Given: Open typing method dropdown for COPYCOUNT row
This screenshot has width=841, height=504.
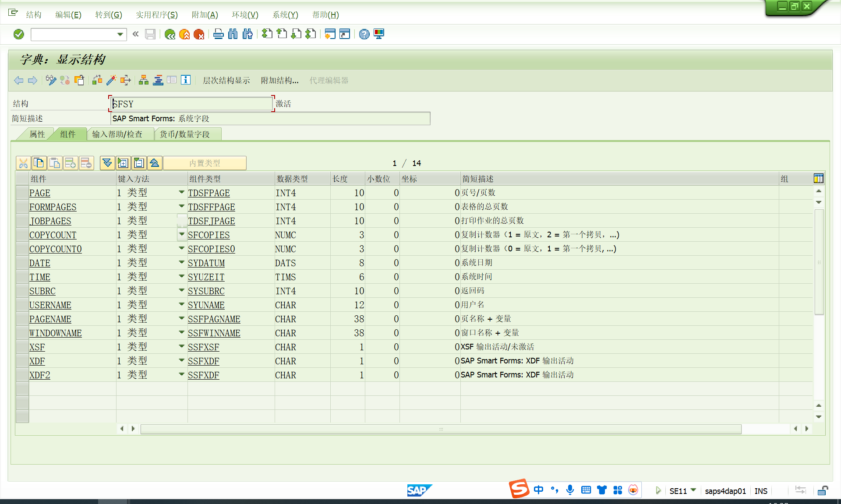Looking at the screenshot, I should pyautogui.click(x=181, y=234).
